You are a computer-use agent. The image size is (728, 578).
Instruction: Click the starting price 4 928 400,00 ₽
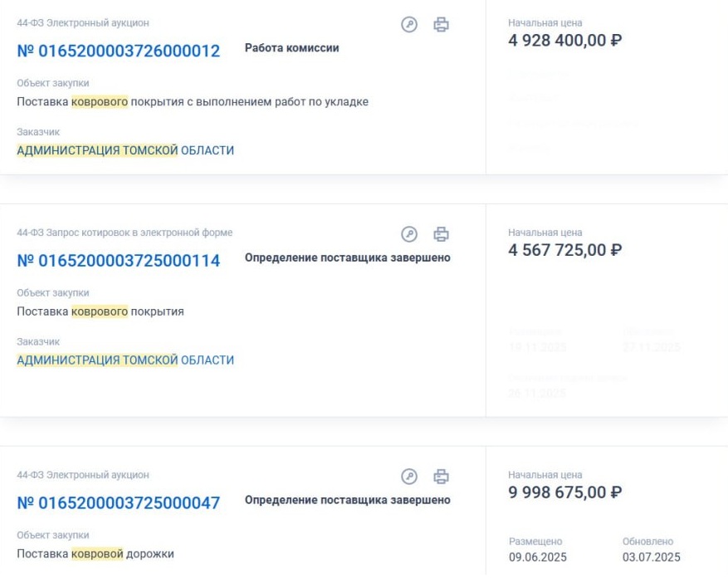tap(564, 40)
